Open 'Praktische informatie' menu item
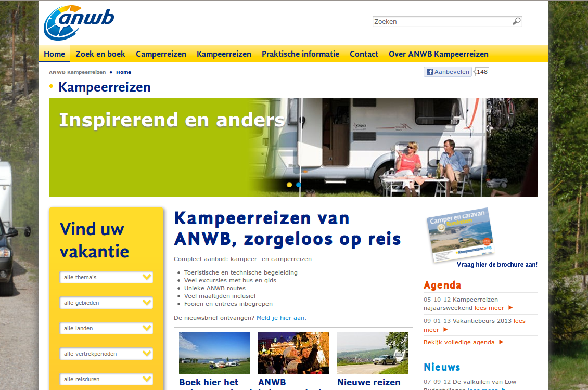This screenshot has height=390, width=588. 300,54
